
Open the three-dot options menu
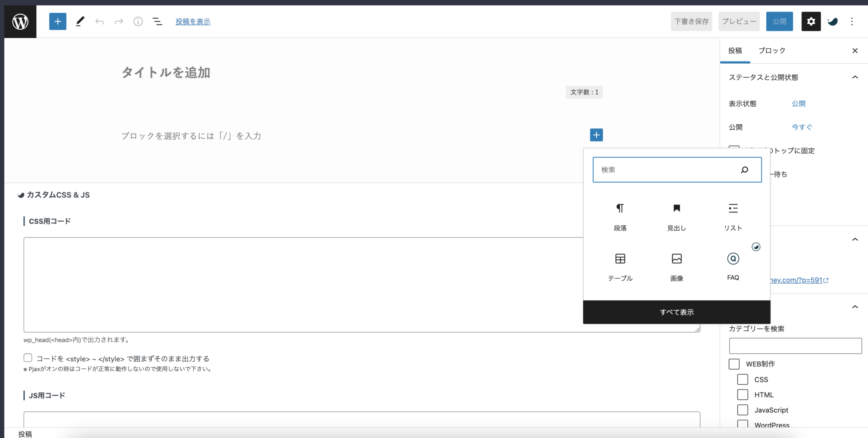click(852, 22)
